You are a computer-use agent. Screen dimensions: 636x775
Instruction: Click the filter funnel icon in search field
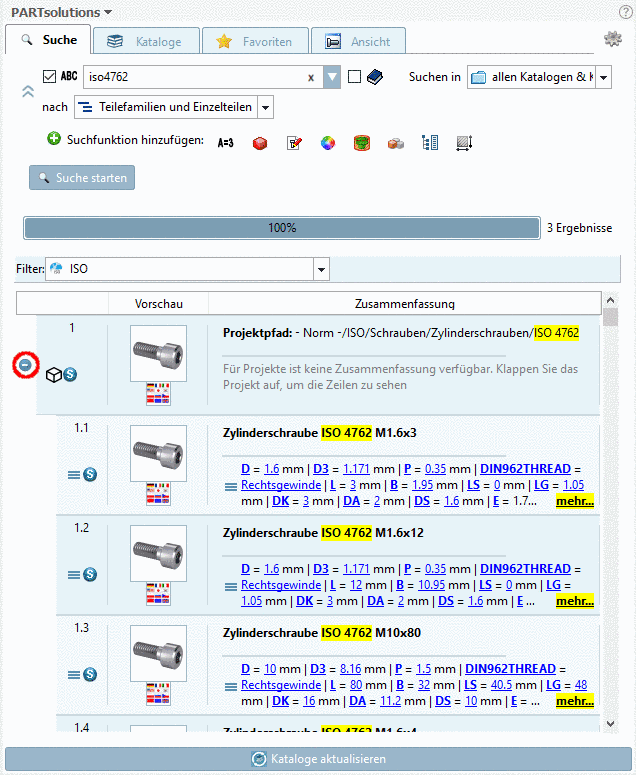pos(332,77)
